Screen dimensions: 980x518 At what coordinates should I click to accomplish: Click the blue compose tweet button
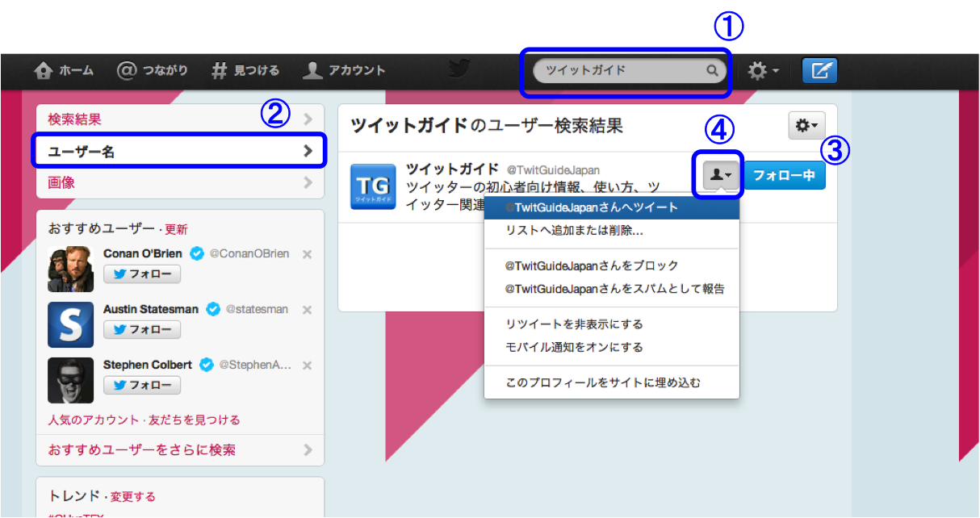[819, 71]
